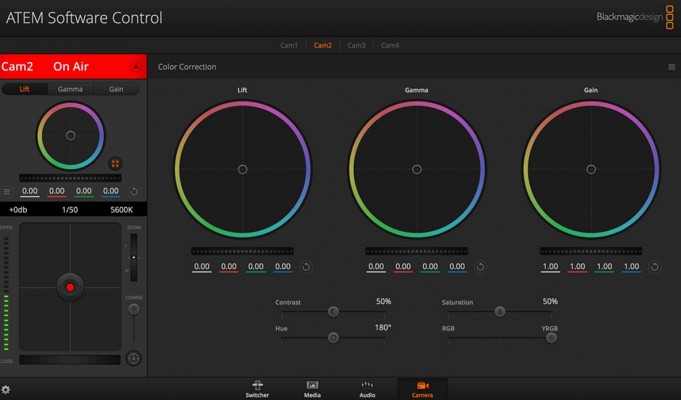Image resolution: width=681 pixels, height=400 pixels.
Task: Select the small panel red value field
Action: tap(56, 192)
